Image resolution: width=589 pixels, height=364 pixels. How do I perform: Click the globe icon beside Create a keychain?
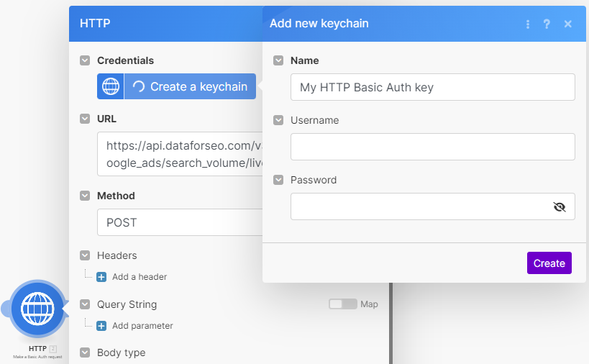click(x=111, y=86)
